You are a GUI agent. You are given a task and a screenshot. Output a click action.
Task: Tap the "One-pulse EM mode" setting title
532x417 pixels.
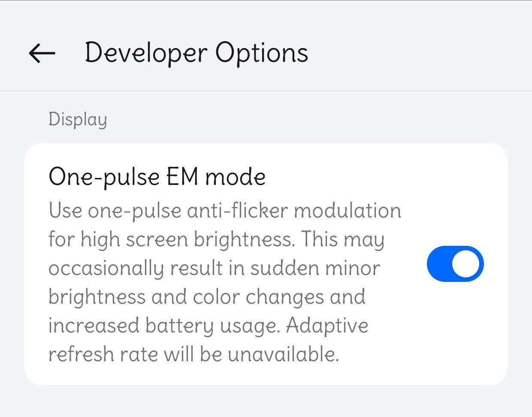tap(157, 176)
